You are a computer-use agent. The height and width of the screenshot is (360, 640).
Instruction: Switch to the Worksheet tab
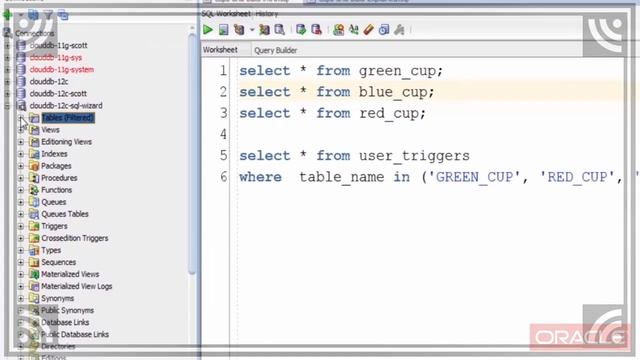point(220,50)
